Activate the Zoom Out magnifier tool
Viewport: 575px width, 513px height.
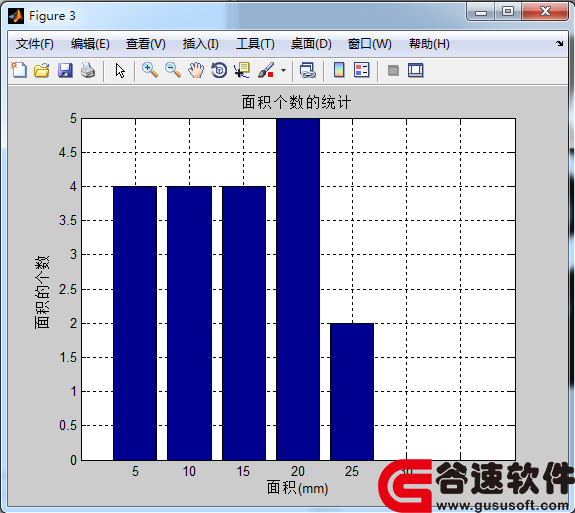coord(173,70)
